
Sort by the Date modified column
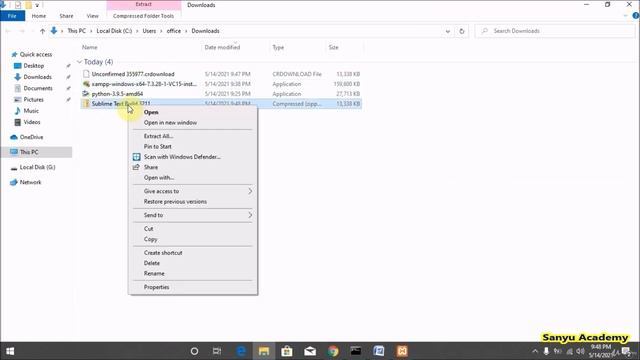point(222,47)
